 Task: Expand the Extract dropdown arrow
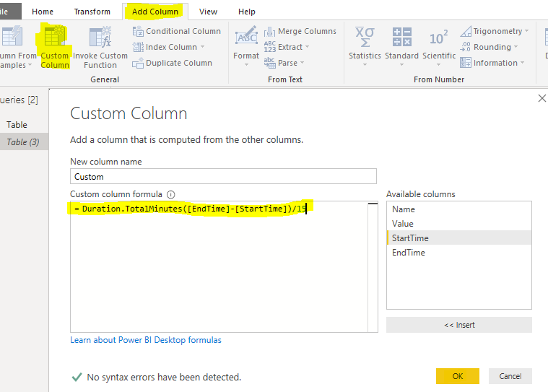pos(308,47)
